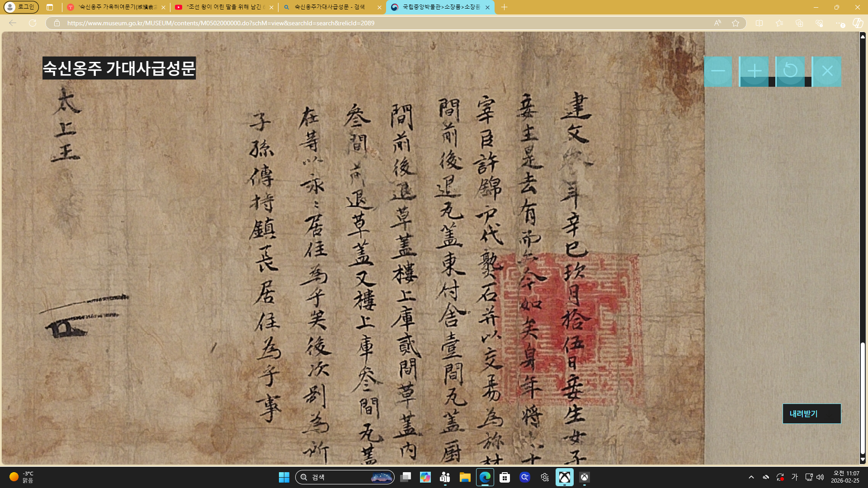Viewport: 868px width, 488px height.
Task: Add this page to favorites star
Action: click(736, 23)
